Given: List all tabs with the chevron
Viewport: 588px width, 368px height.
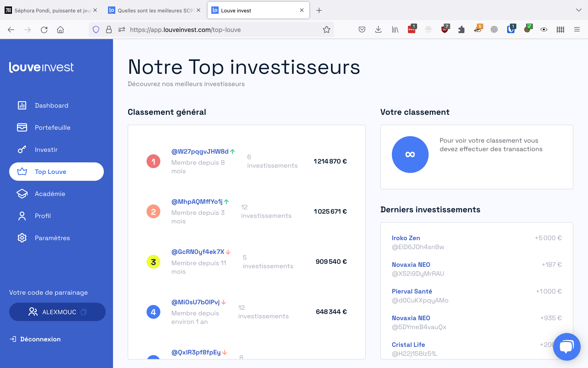Looking at the screenshot, I should click(579, 10).
